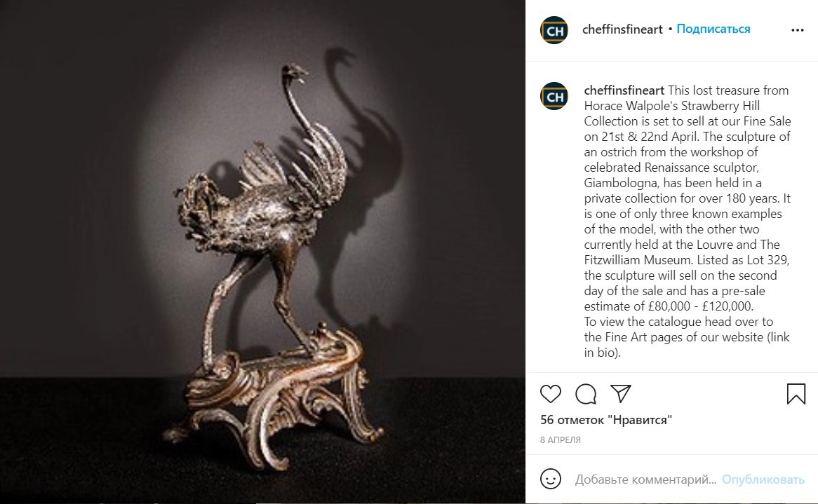Open the comment speech bubble icon
The height and width of the screenshot is (504, 818).
(586, 394)
